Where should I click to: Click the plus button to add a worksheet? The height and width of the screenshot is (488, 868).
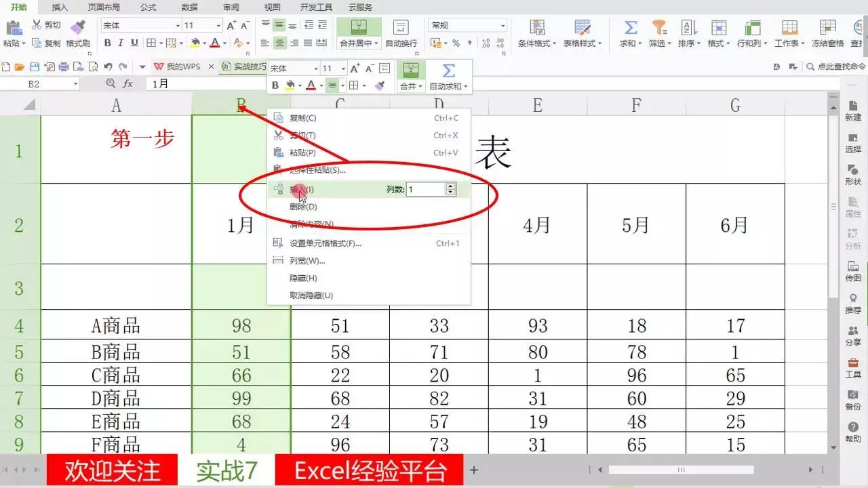click(473, 470)
